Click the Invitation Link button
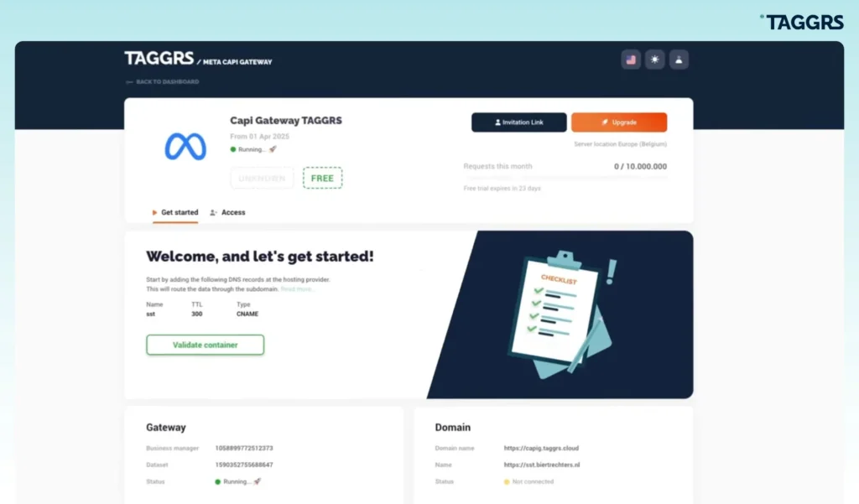The image size is (859, 504). point(518,122)
